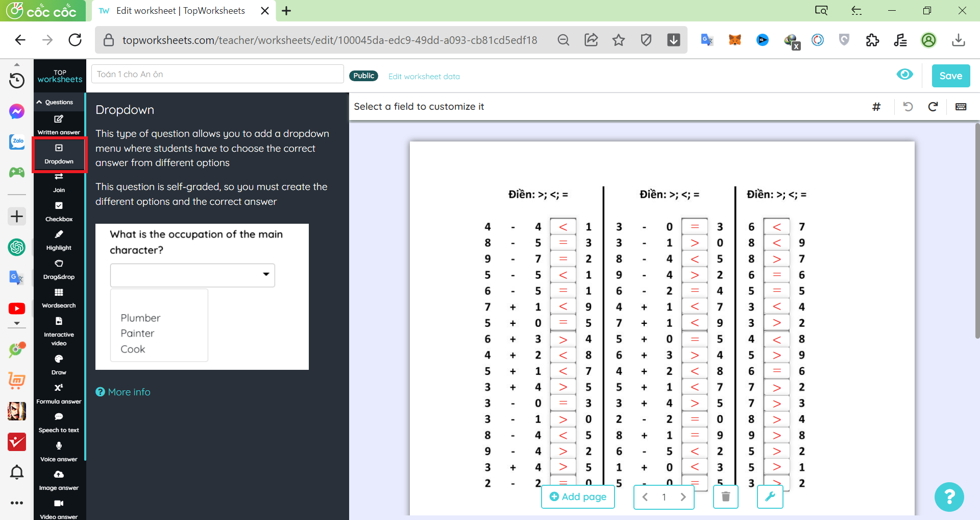The image size is (980, 520).
Task: Select the Checkbox question type
Action: (59, 211)
